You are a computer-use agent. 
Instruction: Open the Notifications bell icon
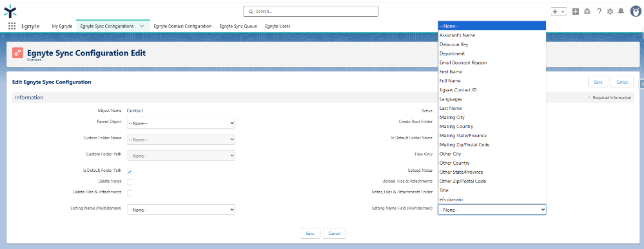[621, 12]
